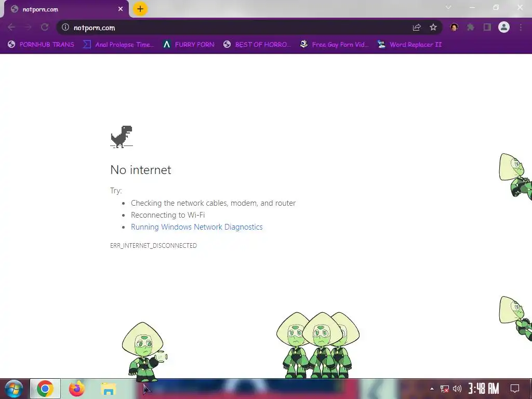The image size is (532, 399).
Task: View site information icon in address bar
Action: pos(65,27)
